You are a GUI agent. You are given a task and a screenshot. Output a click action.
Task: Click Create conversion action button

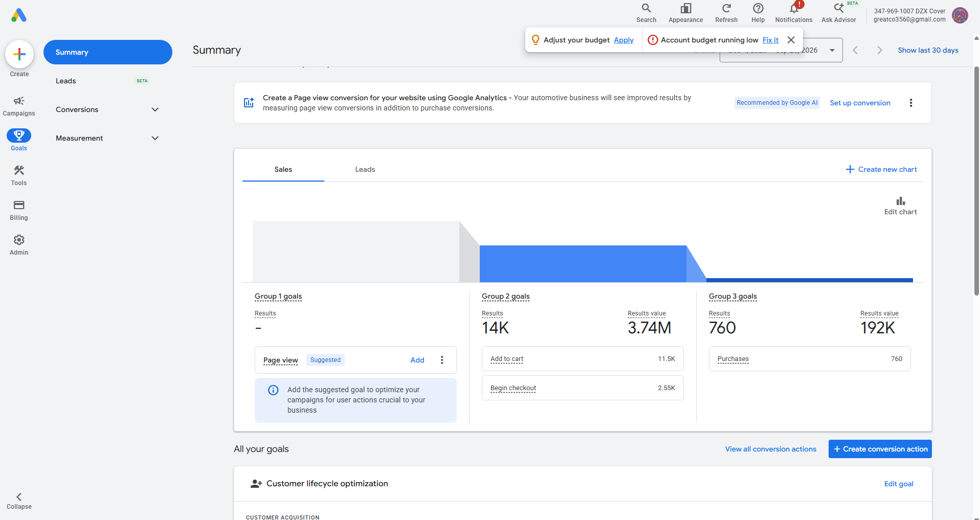(x=880, y=449)
